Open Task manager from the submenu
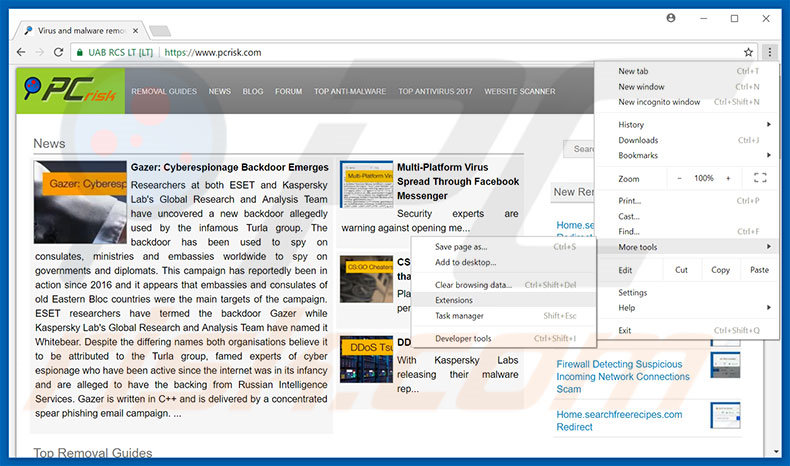Viewport: 790px width, 466px height. 504,315
